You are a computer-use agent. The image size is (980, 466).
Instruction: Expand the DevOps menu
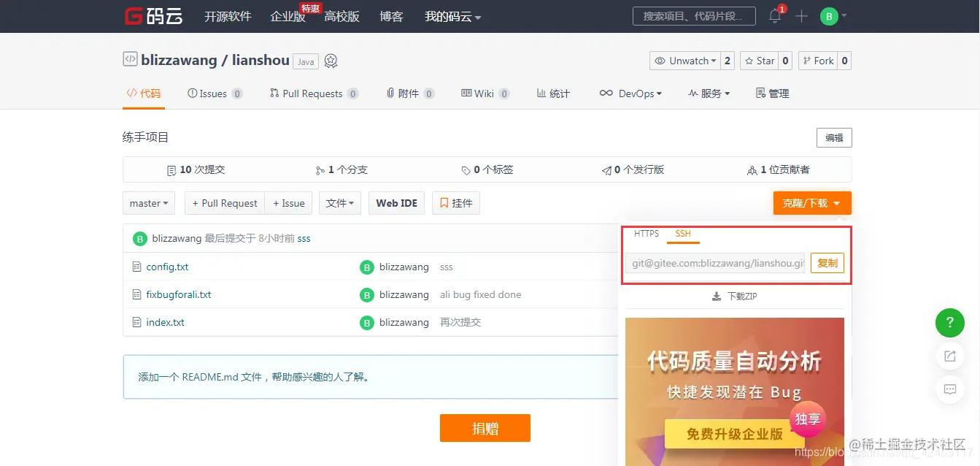click(630, 93)
